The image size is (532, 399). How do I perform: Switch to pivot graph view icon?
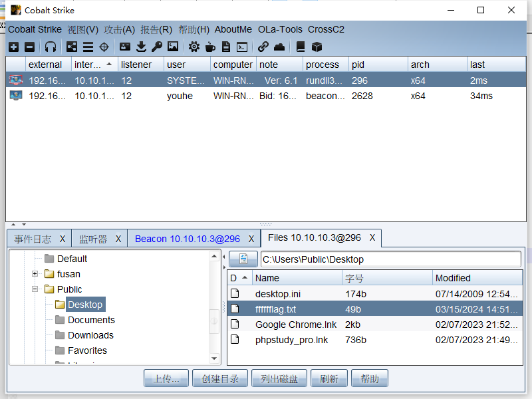click(72, 47)
